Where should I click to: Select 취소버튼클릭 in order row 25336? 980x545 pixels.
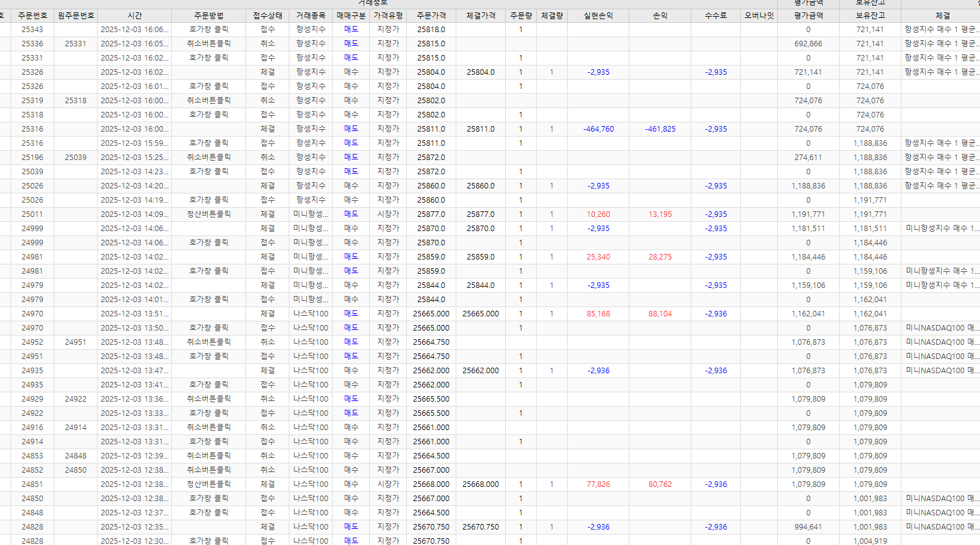click(x=208, y=43)
